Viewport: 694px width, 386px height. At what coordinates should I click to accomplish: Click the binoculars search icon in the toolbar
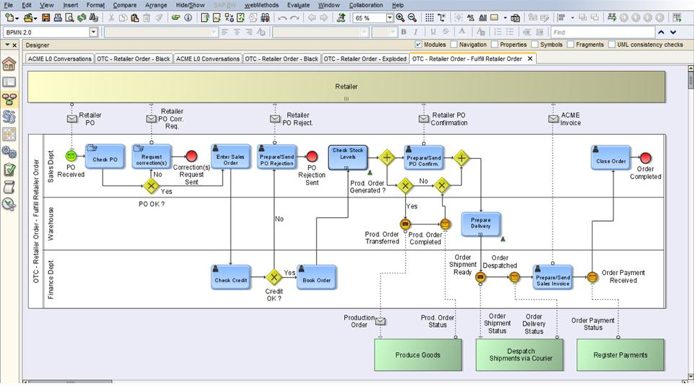(x=265, y=18)
